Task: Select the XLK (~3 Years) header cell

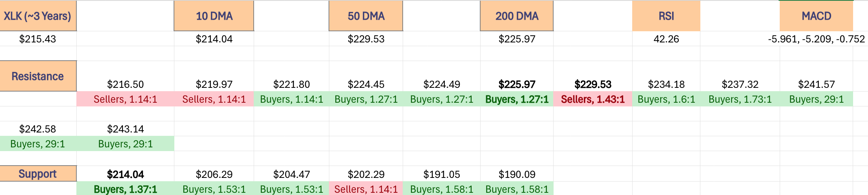Action: (38, 16)
